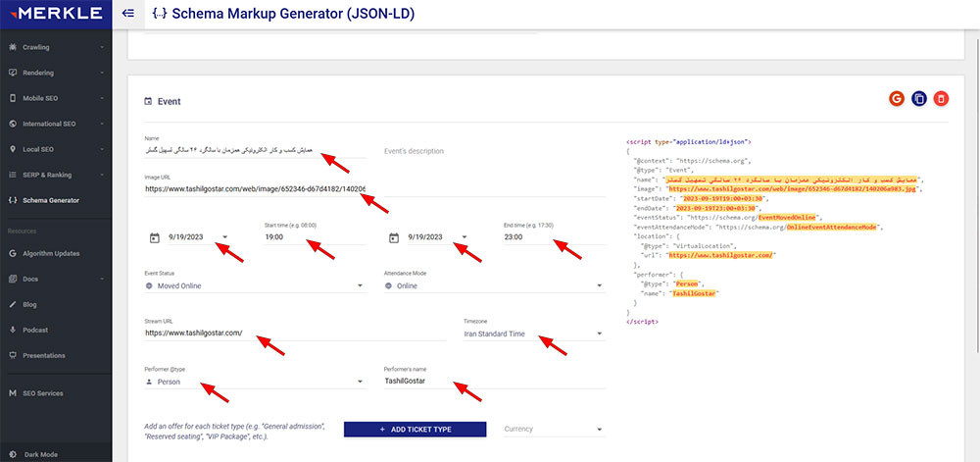Click the SERP & Ranking list icon
The width and height of the screenshot is (980, 462).
click(13, 175)
